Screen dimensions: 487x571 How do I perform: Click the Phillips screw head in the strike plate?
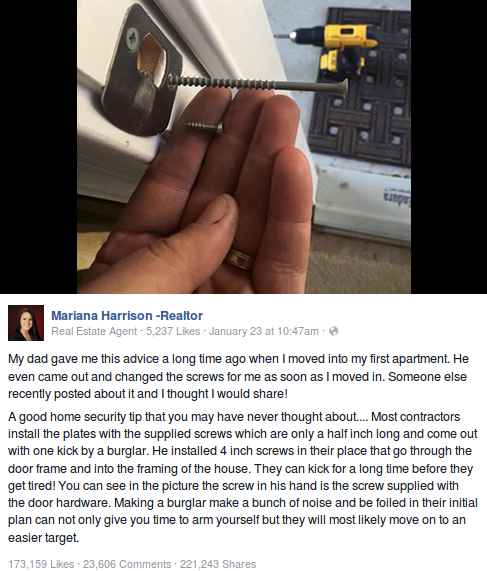pos(132,38)
